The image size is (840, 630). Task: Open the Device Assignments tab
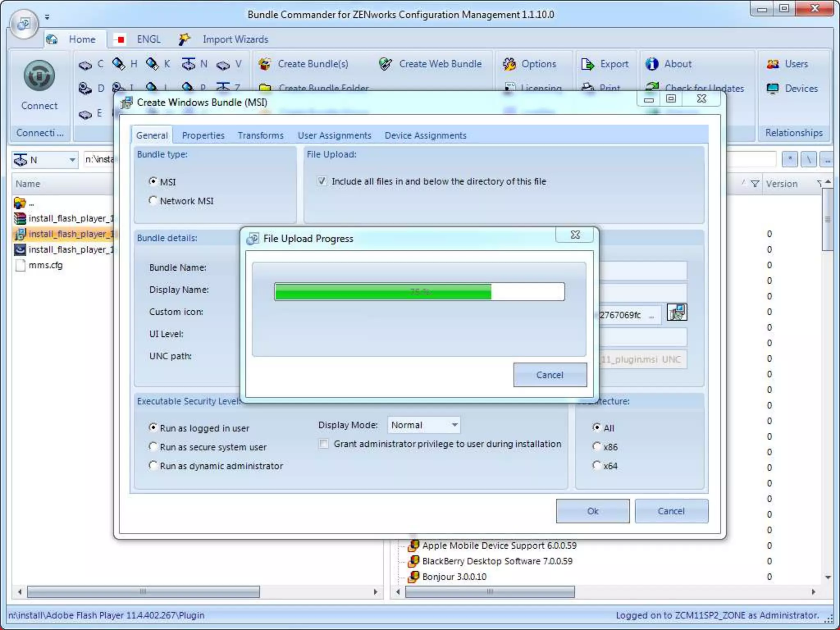(x=425, y=135)
